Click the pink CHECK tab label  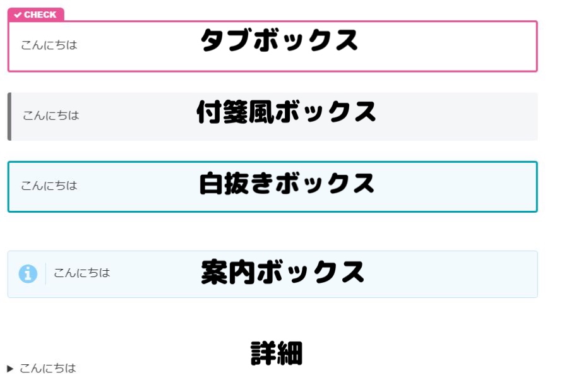36,15
